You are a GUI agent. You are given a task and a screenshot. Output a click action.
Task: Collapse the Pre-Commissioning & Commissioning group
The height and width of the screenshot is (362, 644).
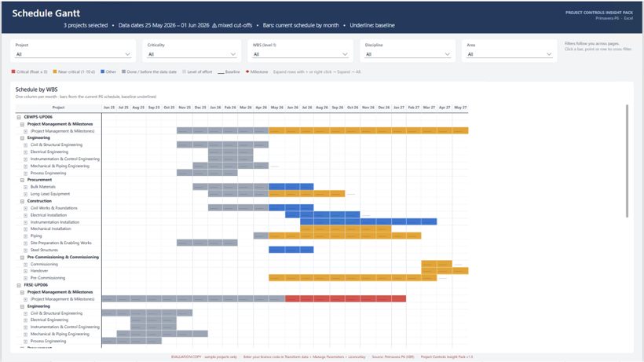tap(22, 258)
